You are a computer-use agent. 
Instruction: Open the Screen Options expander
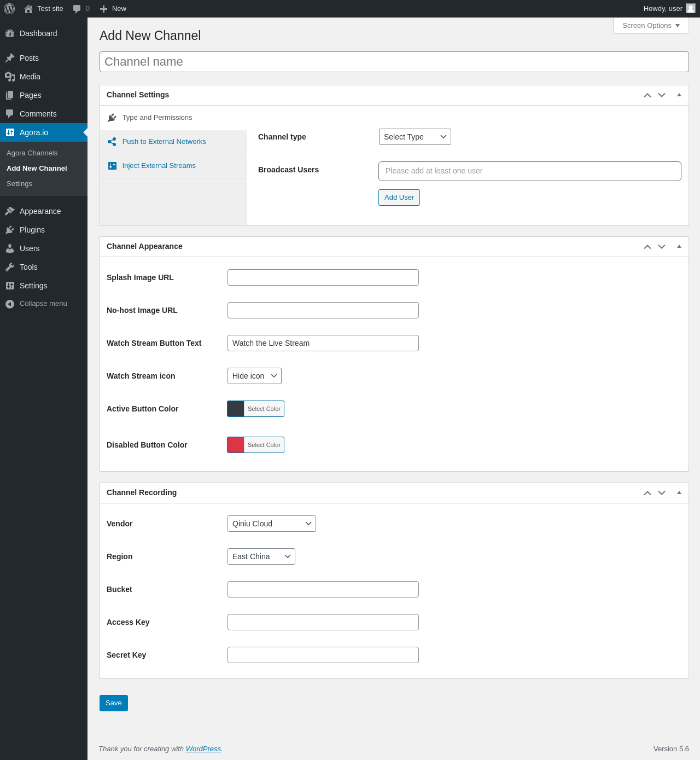click(651, 26)
